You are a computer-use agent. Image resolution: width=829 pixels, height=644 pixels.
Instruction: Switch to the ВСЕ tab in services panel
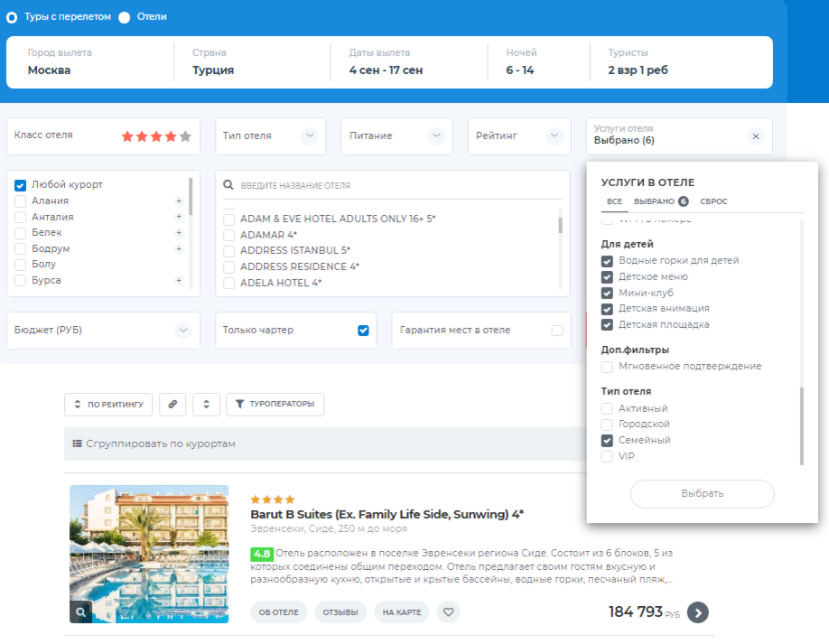coord(614,201)
